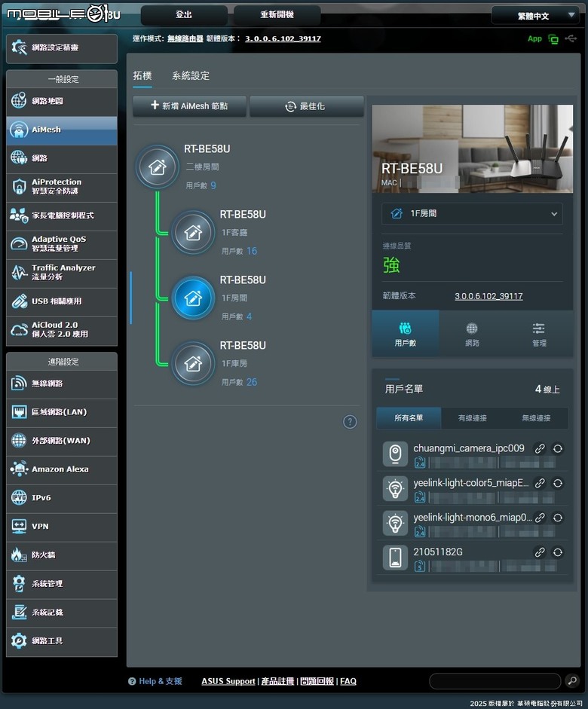Click the topology help question mark icon
Image resolution: width=588 pixels, height=709 pixels.
[350, 422]
